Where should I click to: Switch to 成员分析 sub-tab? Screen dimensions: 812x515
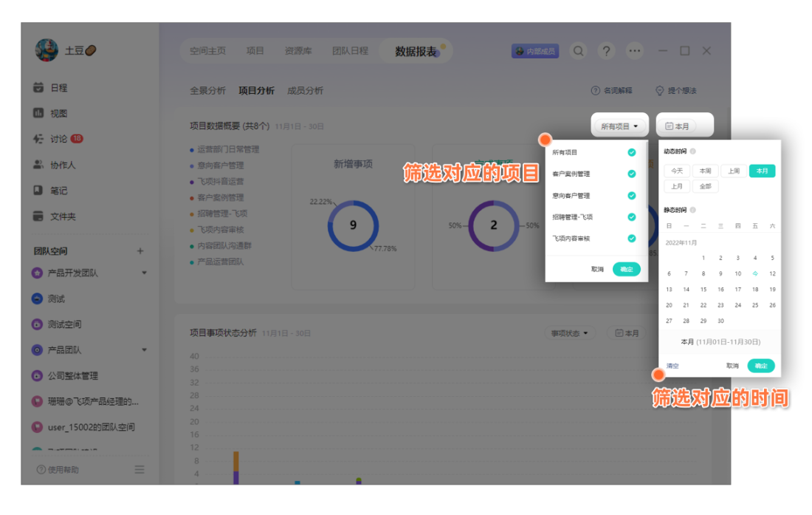[305, 91]
